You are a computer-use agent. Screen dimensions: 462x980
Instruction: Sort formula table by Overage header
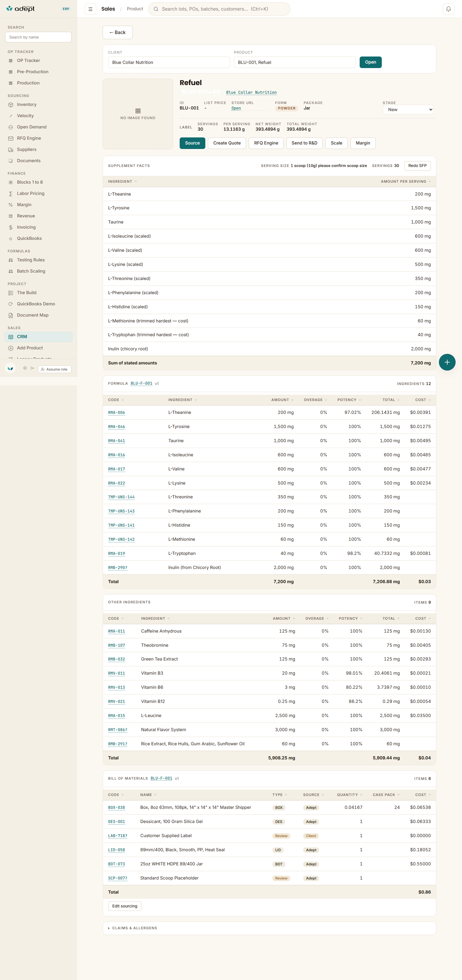315,400
